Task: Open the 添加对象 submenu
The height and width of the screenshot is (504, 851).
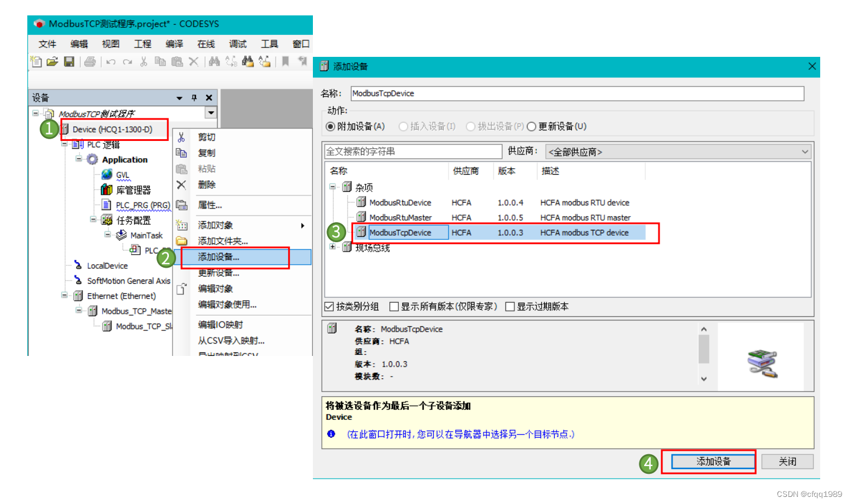Action: click(242, 225)
